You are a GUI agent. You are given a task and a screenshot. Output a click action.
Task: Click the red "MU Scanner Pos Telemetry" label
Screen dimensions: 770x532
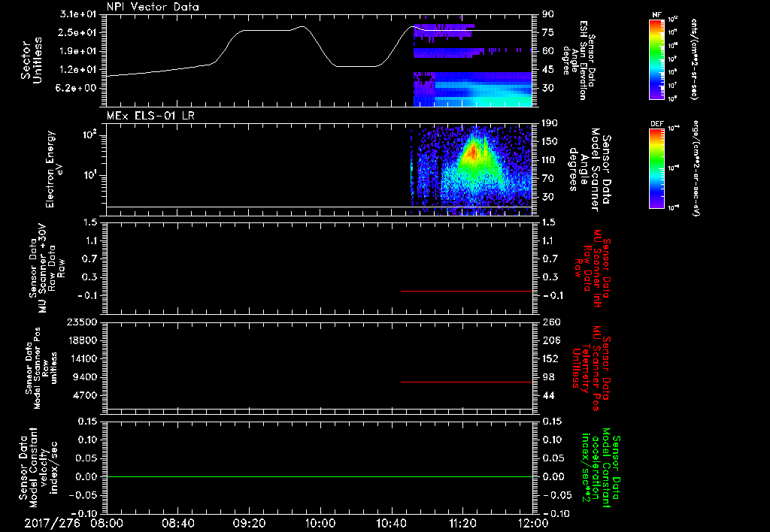click(592, 368)
